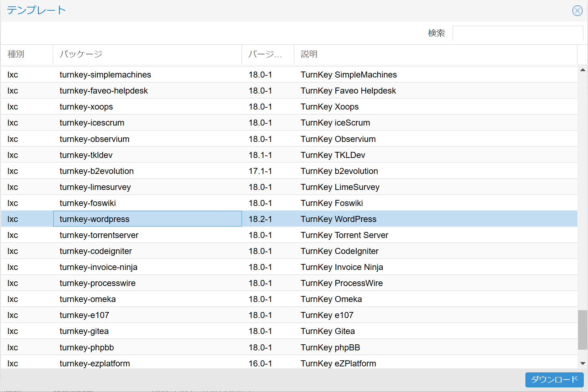Click version 17.1-1 in the b2evolution row
This screenshot has width=588, height=392.
click(x=260, y=171)
